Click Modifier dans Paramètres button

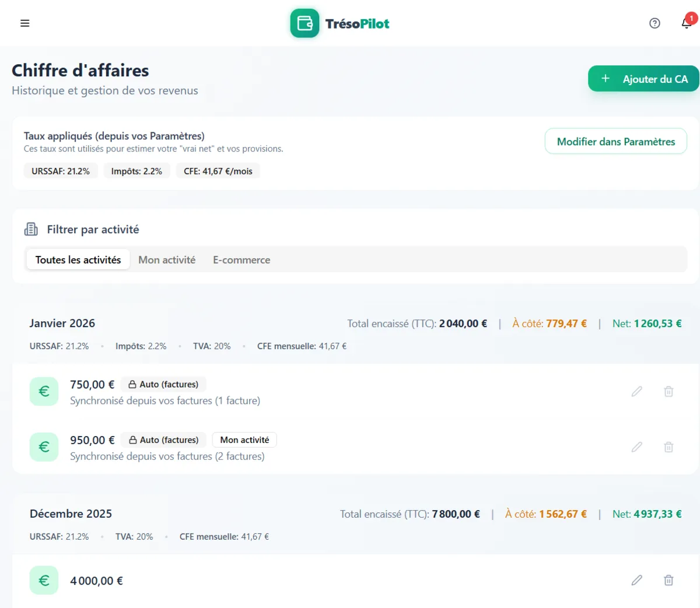tap(615, 142)
